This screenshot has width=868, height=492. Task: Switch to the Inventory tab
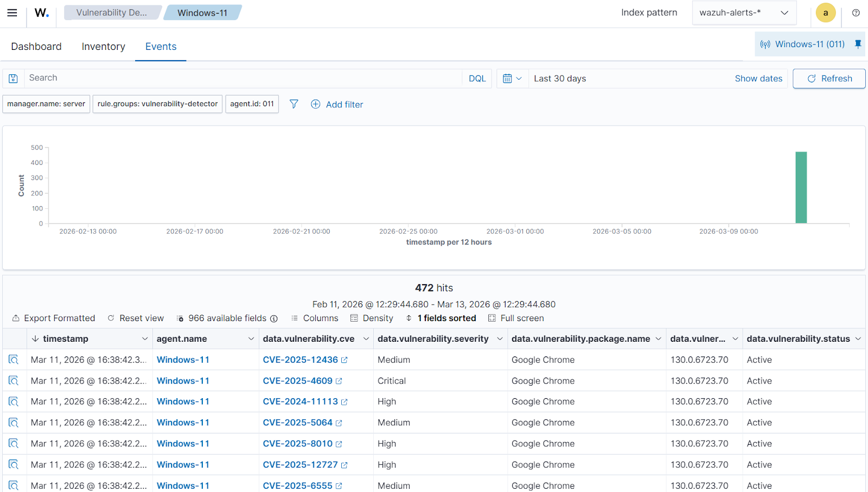[x=103, y=46]
